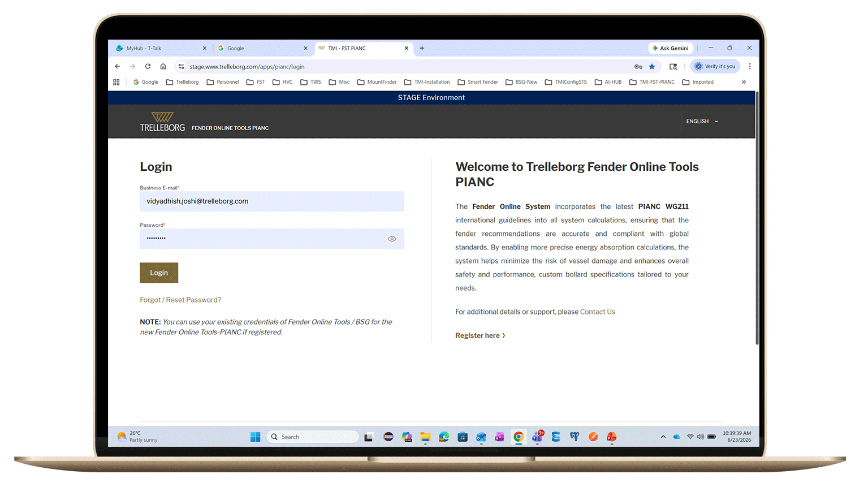The height and width of the screenshot is (487, 868).
Task: Select the TMI - FST PIANC tab
Action: (363, 48)
